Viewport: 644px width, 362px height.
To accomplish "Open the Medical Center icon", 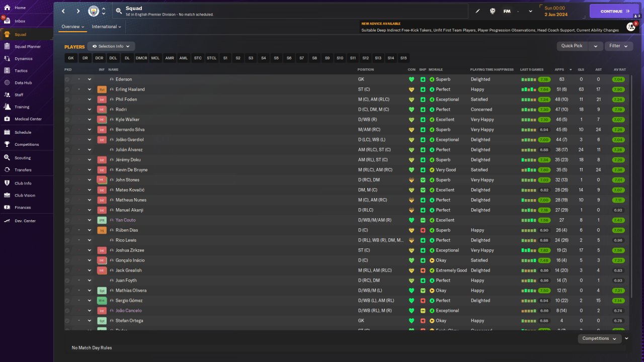I will 7,119.
